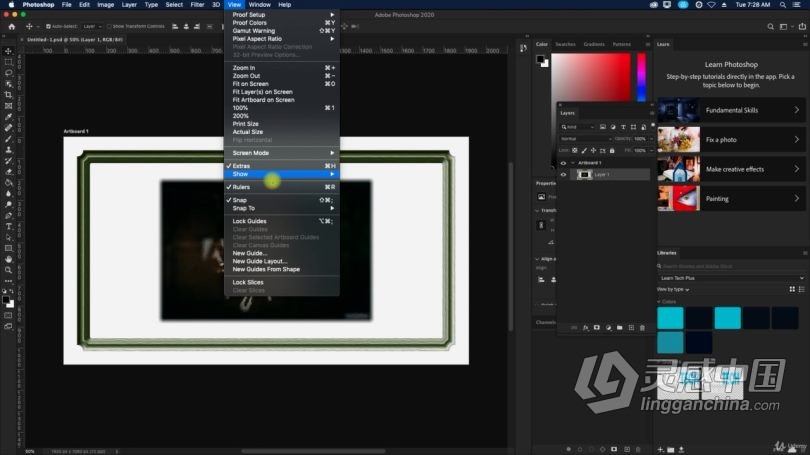Select the Pen tool
The height and width of the screenshot is (455, 810).
8,215
